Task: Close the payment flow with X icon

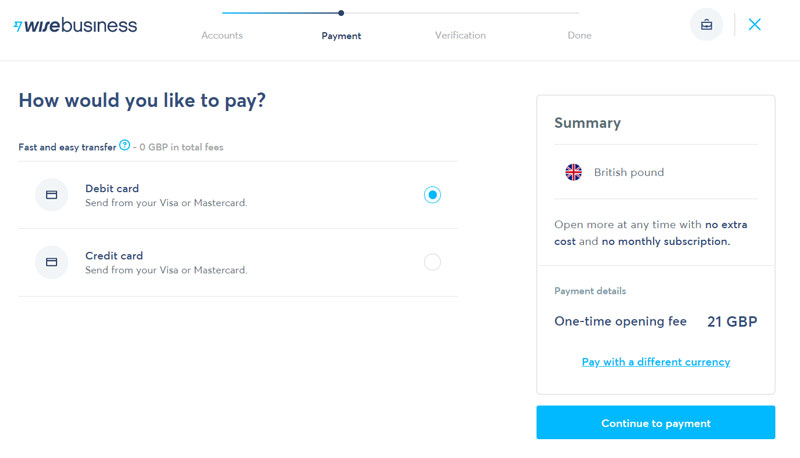Action: tap(755, 24)
